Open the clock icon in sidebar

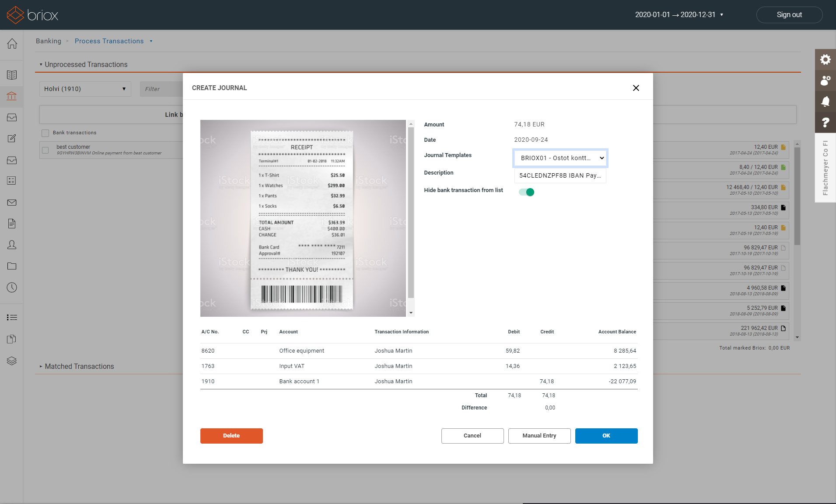coord(12,287)
